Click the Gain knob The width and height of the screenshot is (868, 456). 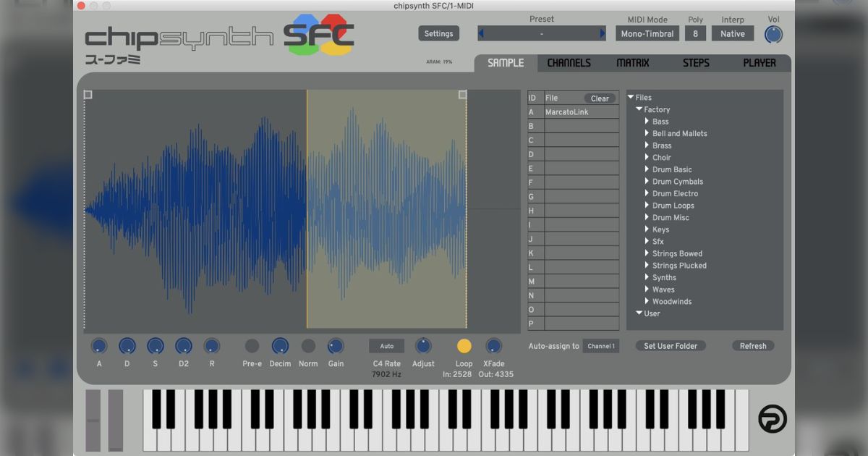point(336,346)
